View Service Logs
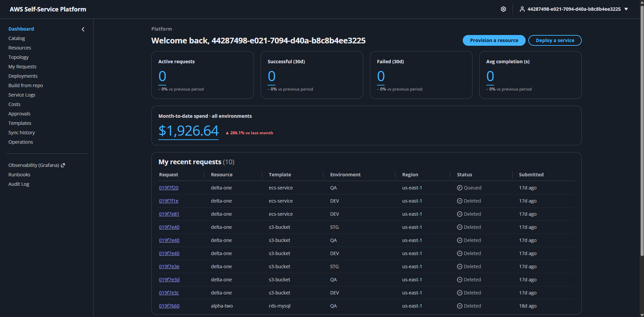 22,95
